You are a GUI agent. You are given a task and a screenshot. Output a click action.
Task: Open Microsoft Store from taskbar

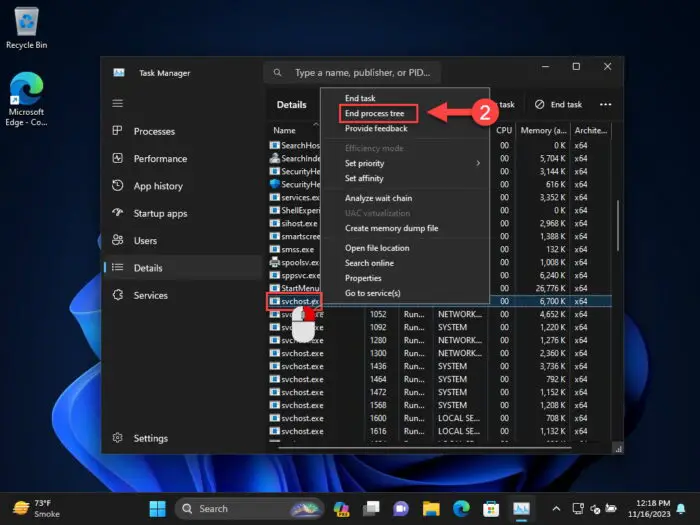coord(491,508)
